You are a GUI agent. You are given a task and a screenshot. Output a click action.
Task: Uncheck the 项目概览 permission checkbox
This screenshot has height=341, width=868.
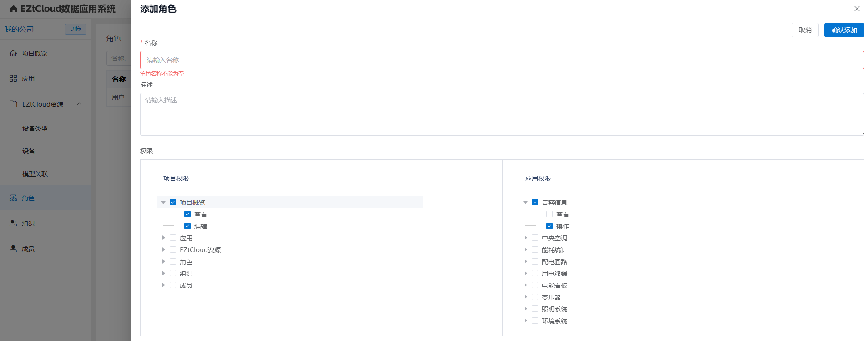[x=173, y=202]
